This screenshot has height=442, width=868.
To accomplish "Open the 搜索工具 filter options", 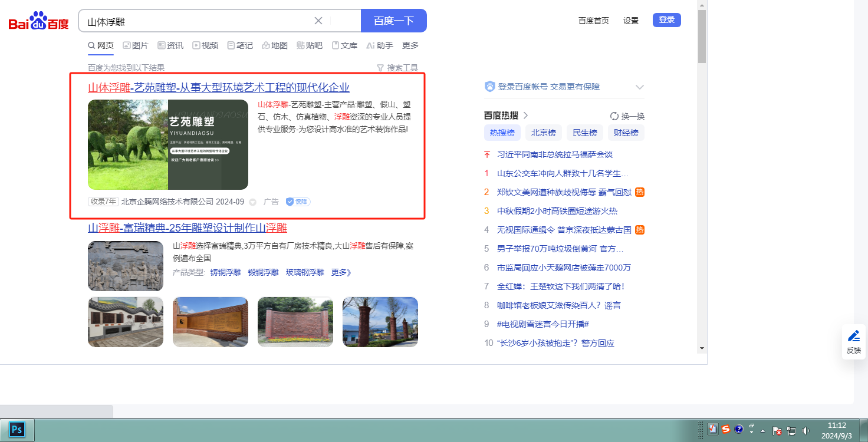I will click(397, 68).
